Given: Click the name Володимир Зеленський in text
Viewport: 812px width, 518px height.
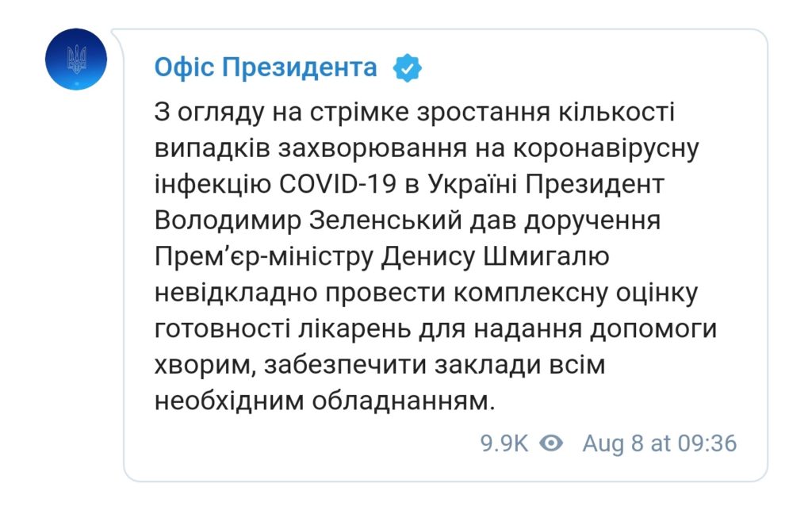Looking at the screenshot, I should tap(308, 221).
